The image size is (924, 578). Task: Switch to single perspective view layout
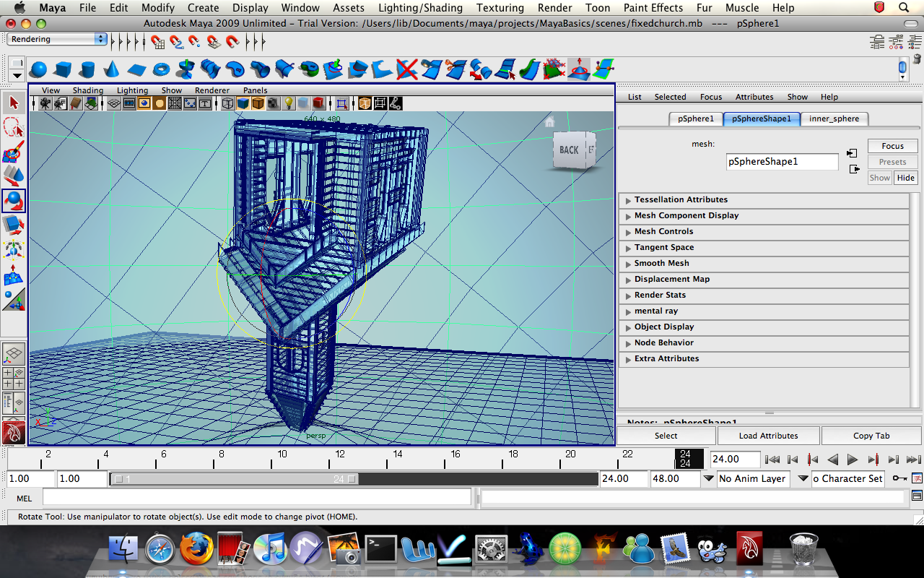pyautogui.click(x=14, y=354)
